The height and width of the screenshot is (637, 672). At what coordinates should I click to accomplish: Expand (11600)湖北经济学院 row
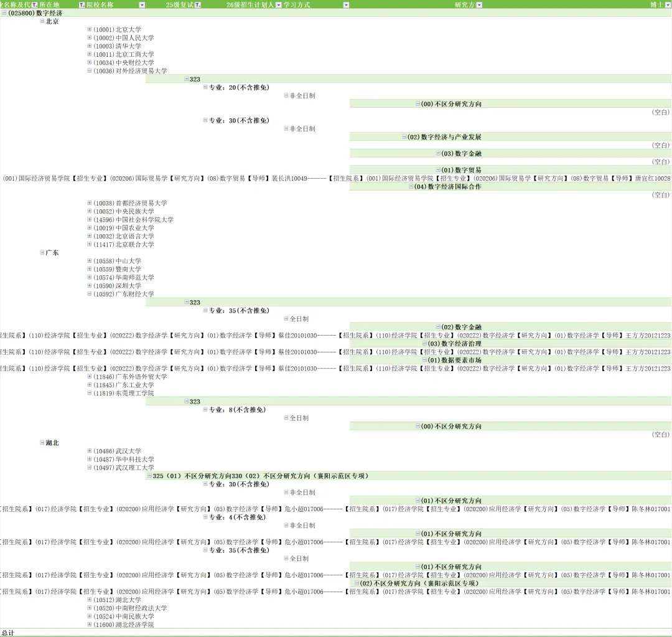(89, 625)
